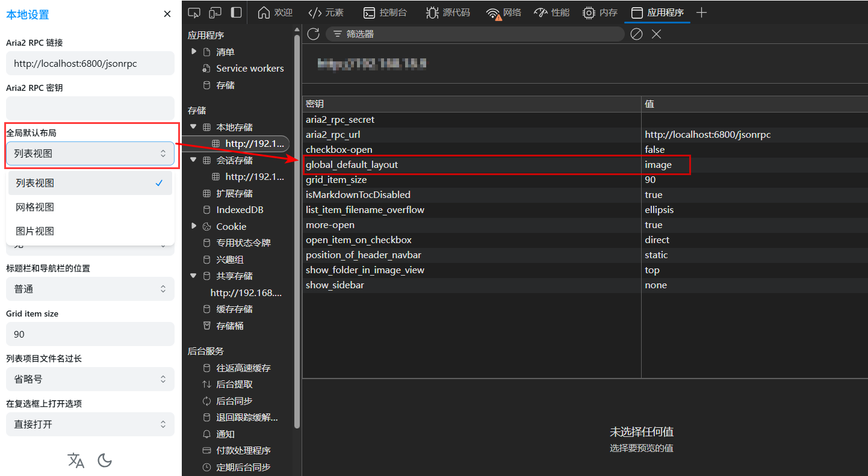Click the Grid item size field
868x476 pixels.
pyautogui.click(x=90, y=334)
